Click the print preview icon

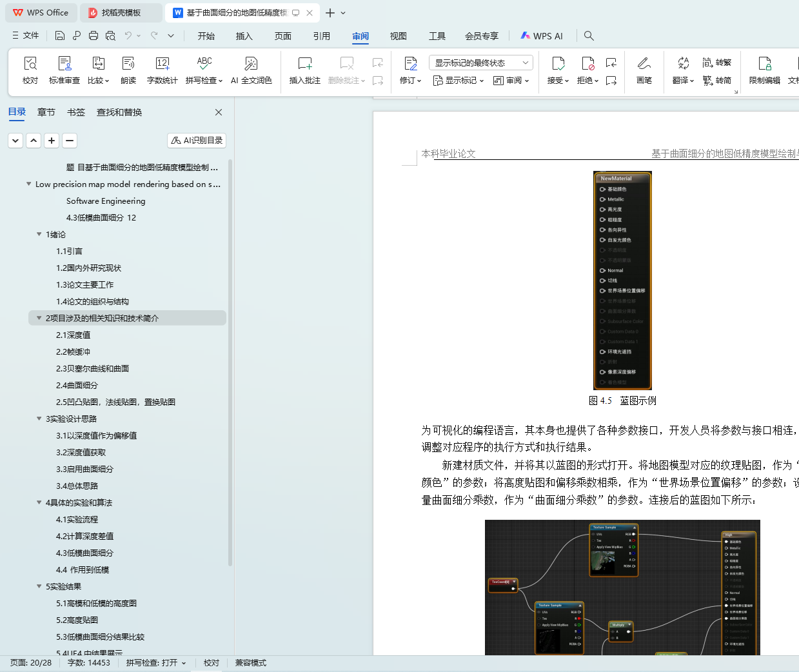pos(110,35)
